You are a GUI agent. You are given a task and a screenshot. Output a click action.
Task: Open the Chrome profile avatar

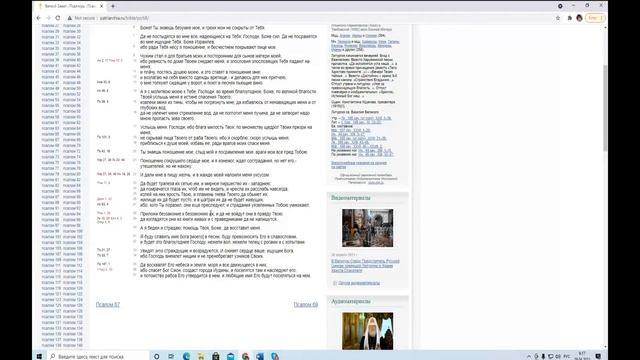tap(579, 18)
